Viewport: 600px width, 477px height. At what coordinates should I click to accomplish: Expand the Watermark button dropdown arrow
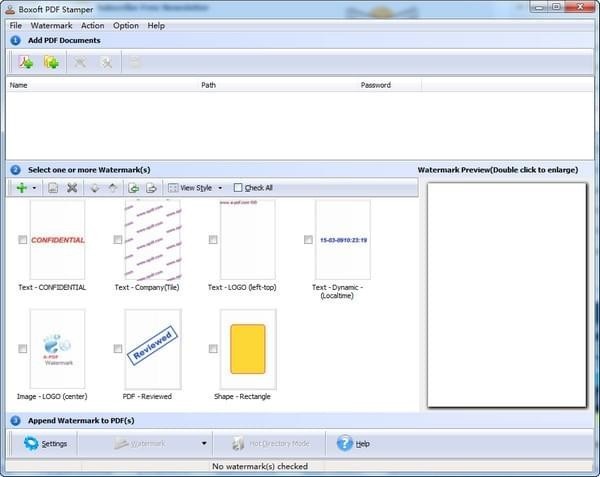click(204, 443)
